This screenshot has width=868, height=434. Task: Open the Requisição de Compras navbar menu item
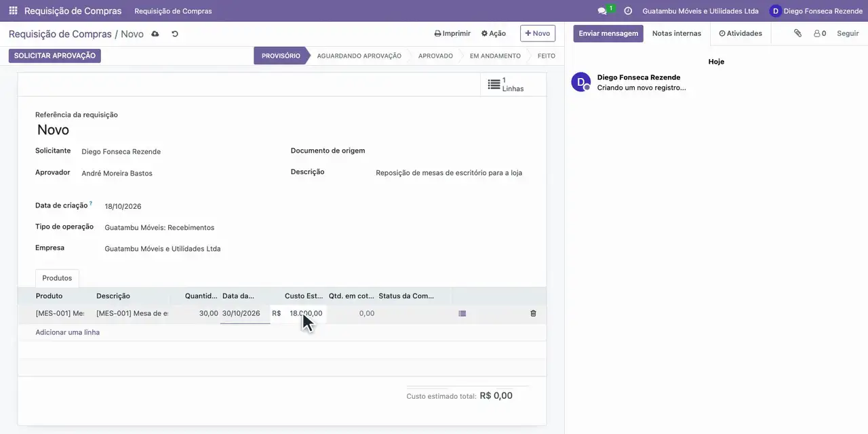[x=173, y=11]
